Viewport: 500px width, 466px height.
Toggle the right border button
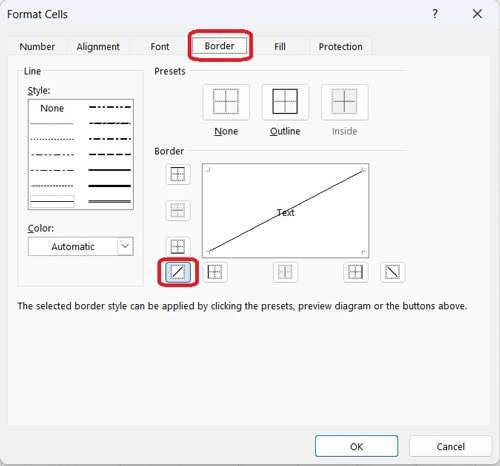pos(356,272)
